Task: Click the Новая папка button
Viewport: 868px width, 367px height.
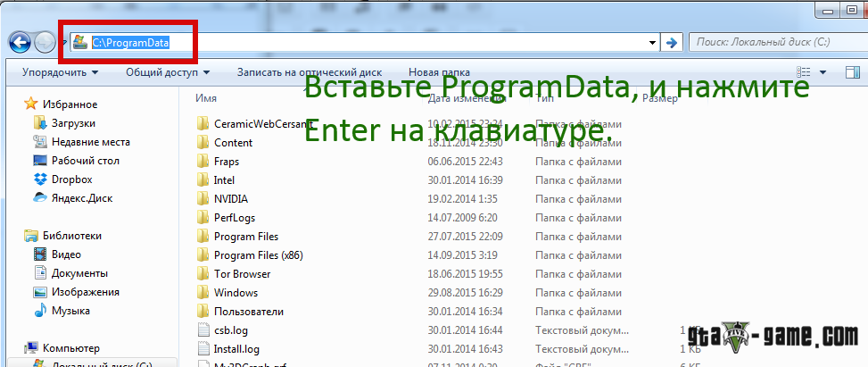Action: (439, 72)
